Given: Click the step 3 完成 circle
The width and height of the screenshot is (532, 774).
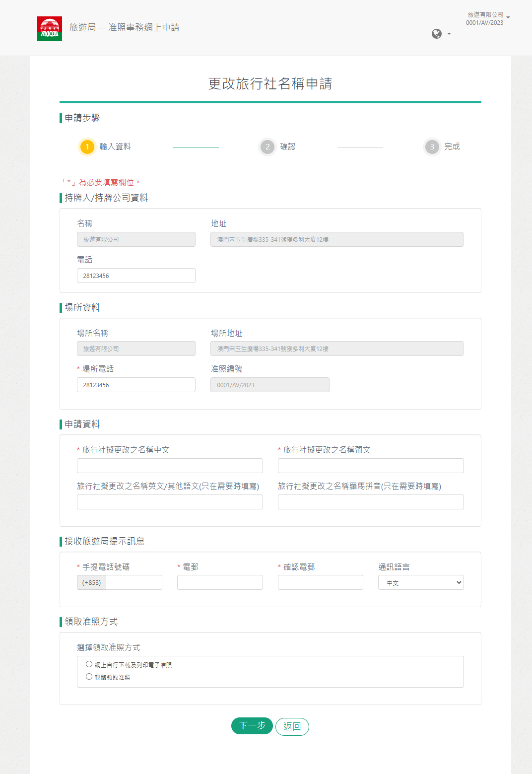Looking at the screenshot, I should pos(432,147).
